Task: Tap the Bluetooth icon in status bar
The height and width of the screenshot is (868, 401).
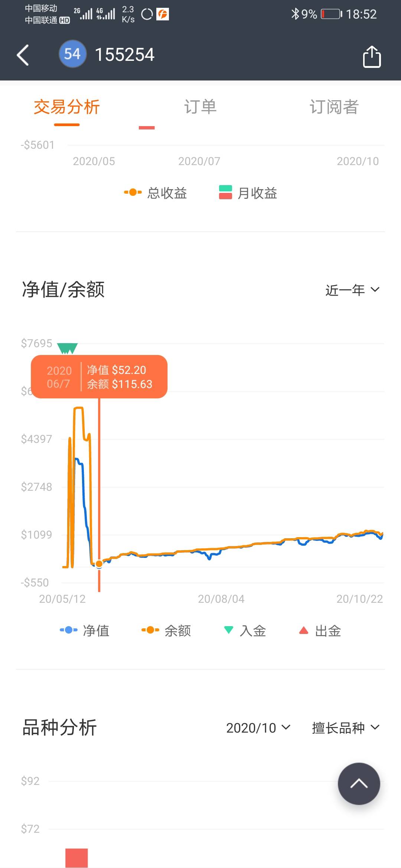Action: pos(295,14)
